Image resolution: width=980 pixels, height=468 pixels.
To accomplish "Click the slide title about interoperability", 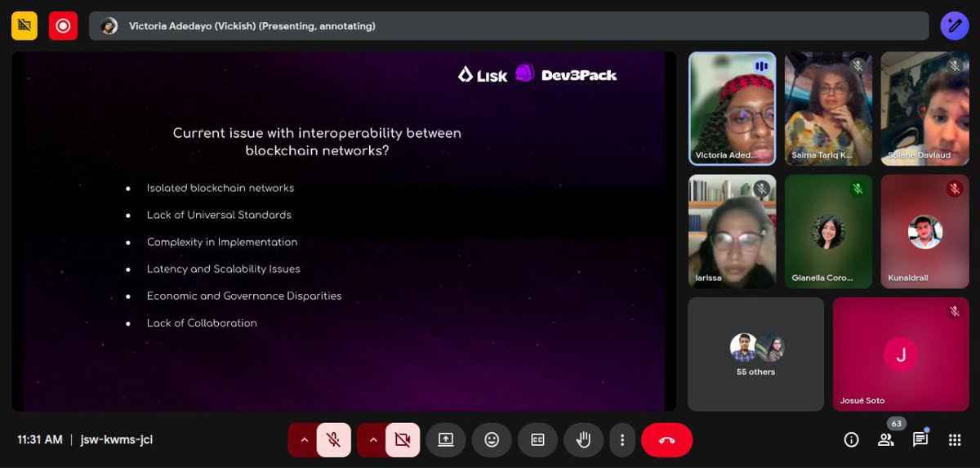I will pyautogui.click(x=317, y=141).
